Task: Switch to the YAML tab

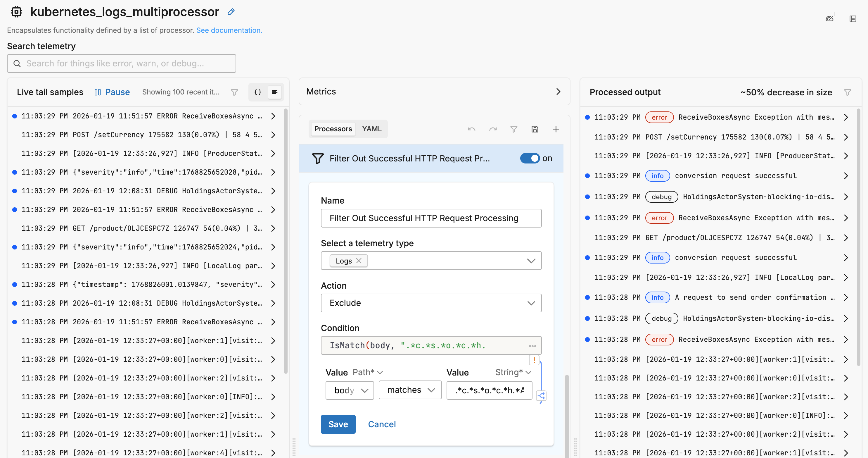Action: pyautogui.click(x=372, y=128)
